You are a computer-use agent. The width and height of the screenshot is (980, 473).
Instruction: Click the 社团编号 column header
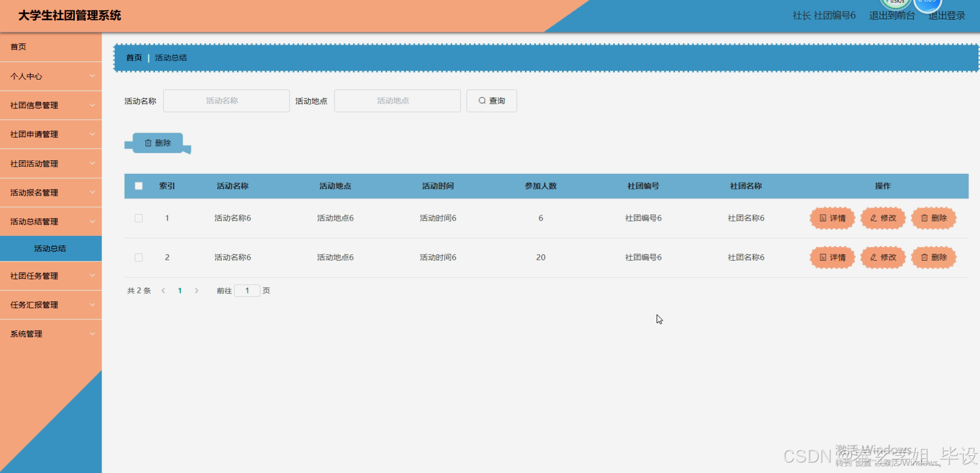coord(643,186)
